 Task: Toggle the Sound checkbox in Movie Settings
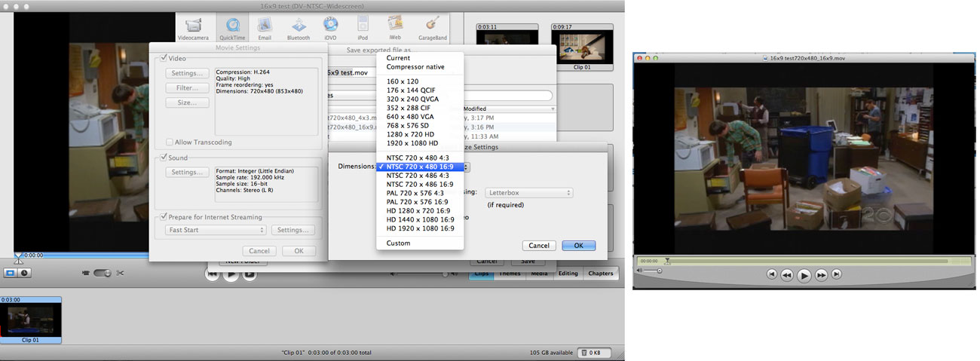pos(163,158)
